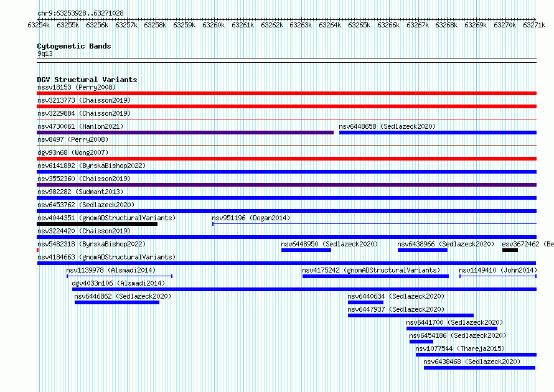Screen dimensions: 554x392
Task: Click the 63254k ruler tick label
Action: pyautogui.click(x=39, y=25)
